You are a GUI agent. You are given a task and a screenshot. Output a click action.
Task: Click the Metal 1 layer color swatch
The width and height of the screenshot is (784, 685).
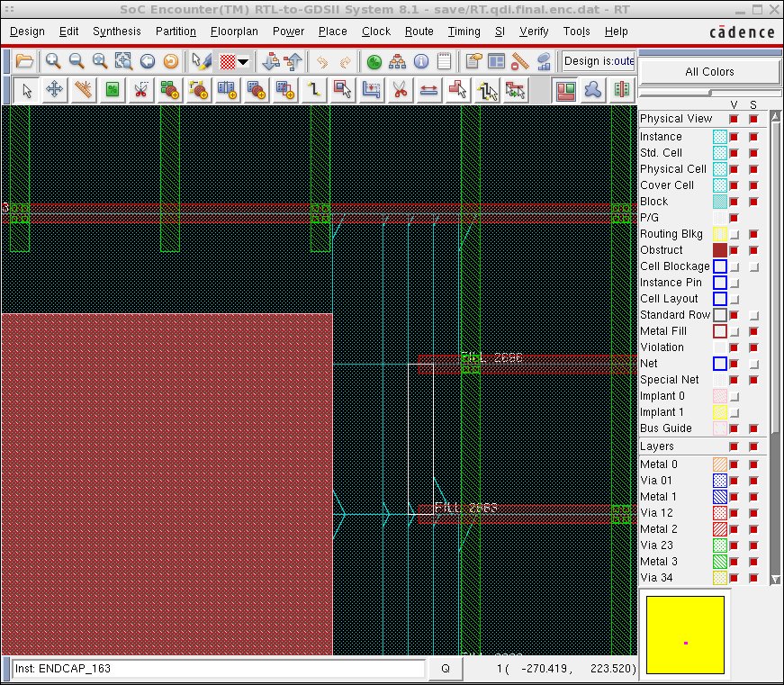719,497
